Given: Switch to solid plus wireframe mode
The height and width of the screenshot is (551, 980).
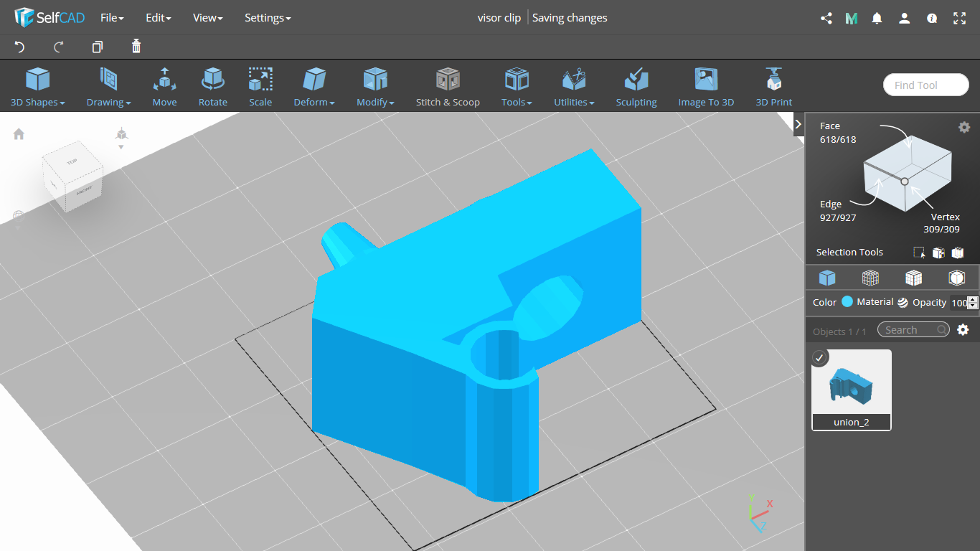Looking at the screenshot, I should pos(913,278).
